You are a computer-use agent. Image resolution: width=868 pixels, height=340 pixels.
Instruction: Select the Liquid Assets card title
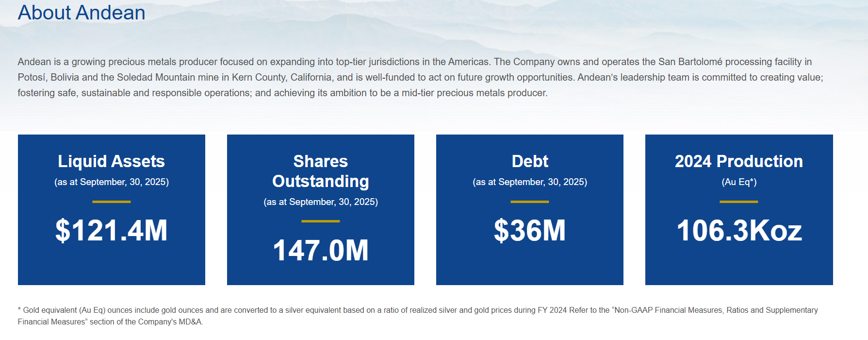click(x=111, y=161)
